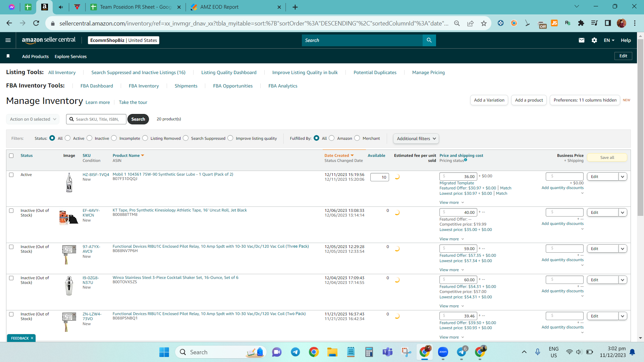644x362 pixels.
Task: Open Preferences: 11 columns hidden
Action: (x=585, y=100)
